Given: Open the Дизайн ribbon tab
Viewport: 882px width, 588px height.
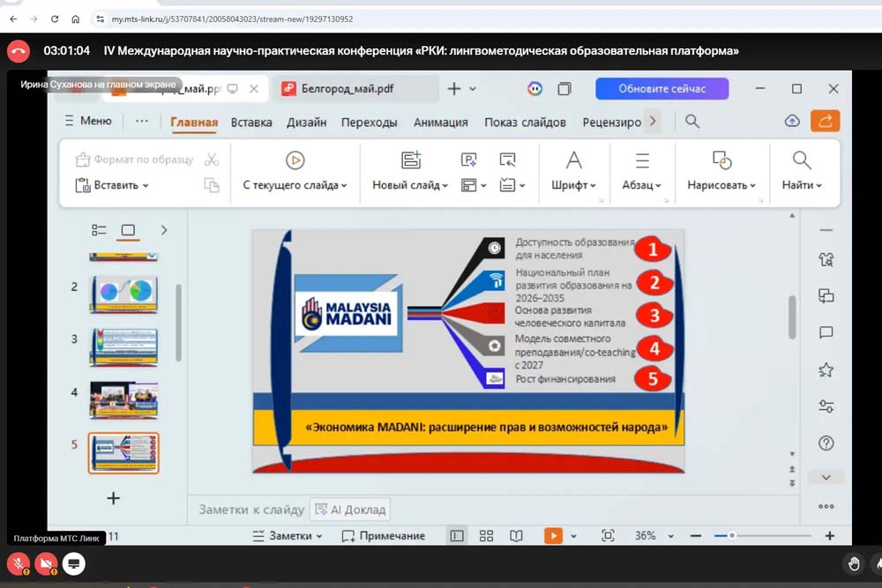Looking at the screenshot, I should pos(307,123).
